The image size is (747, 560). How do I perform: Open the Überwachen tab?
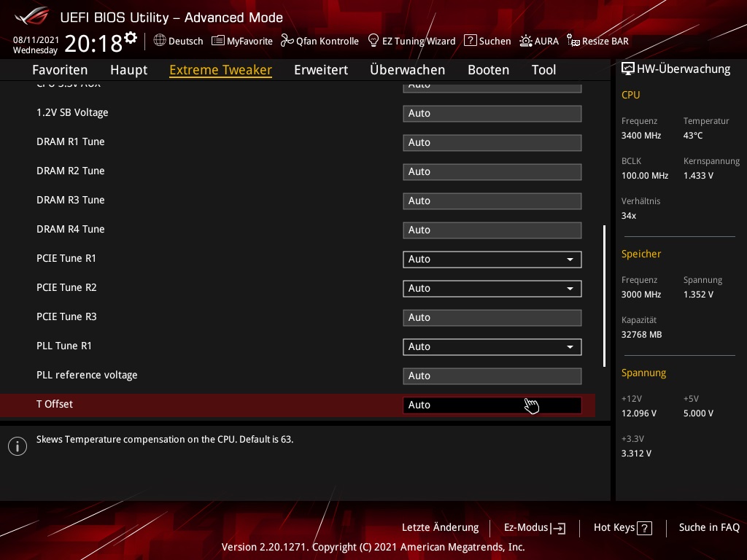(407, 69)
